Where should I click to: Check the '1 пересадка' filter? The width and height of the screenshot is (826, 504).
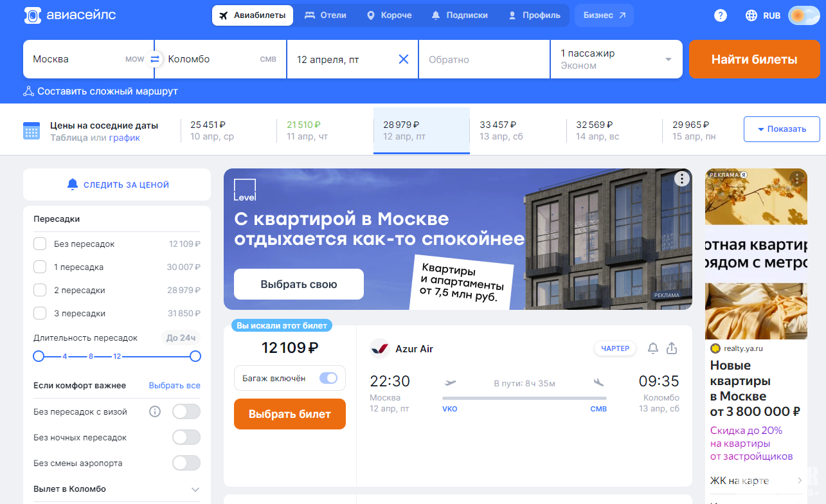pyautogui.click(x=40, y=267)
